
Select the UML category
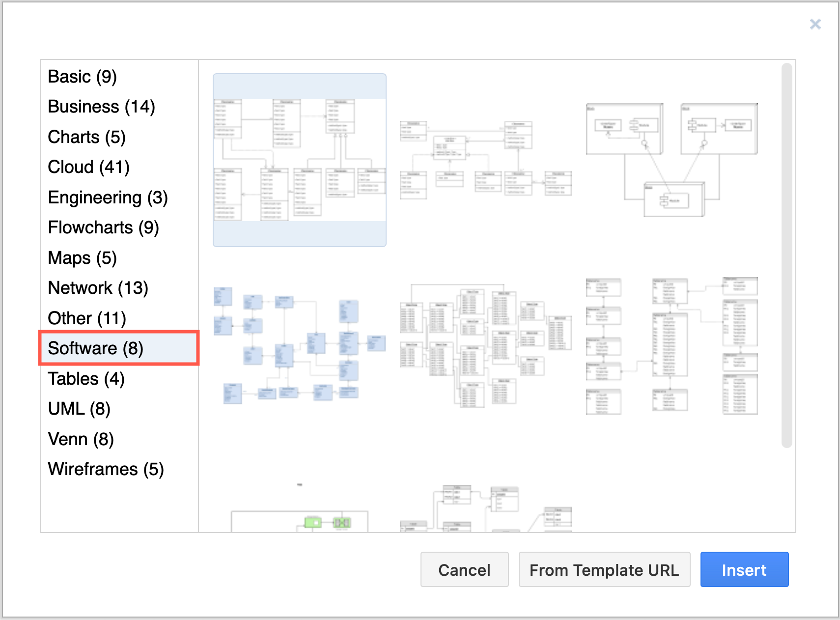pos(79,409)
